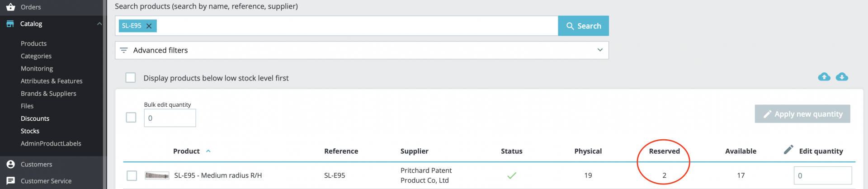The image size is (868, 189).
Task: Click the Customers person icon
Action: (10, 164)
